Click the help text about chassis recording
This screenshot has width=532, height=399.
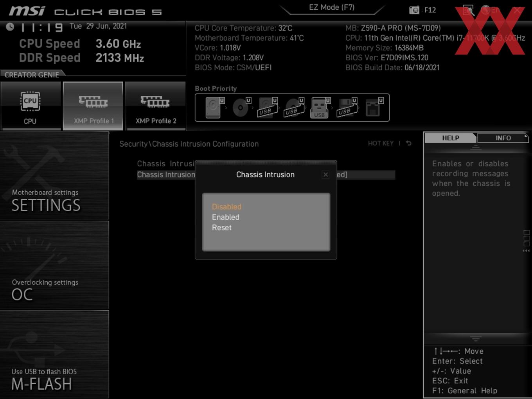(471, 178)
